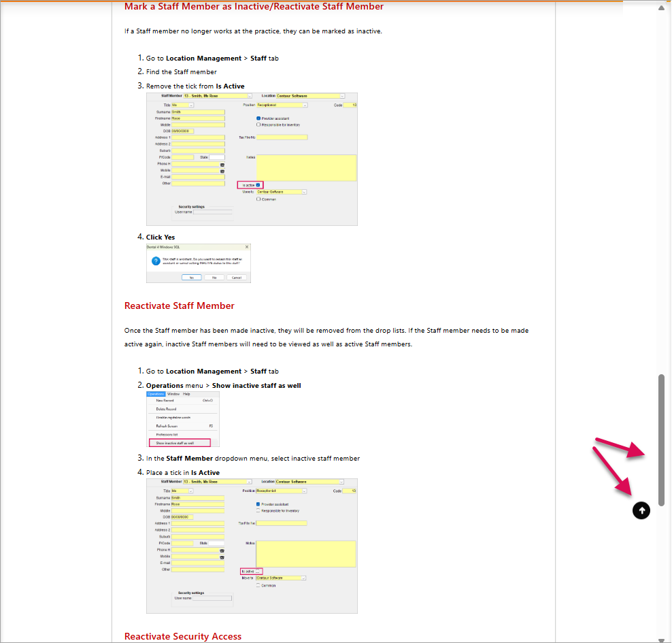Click the step text 'Click Yes'

[x=161, y=237]
